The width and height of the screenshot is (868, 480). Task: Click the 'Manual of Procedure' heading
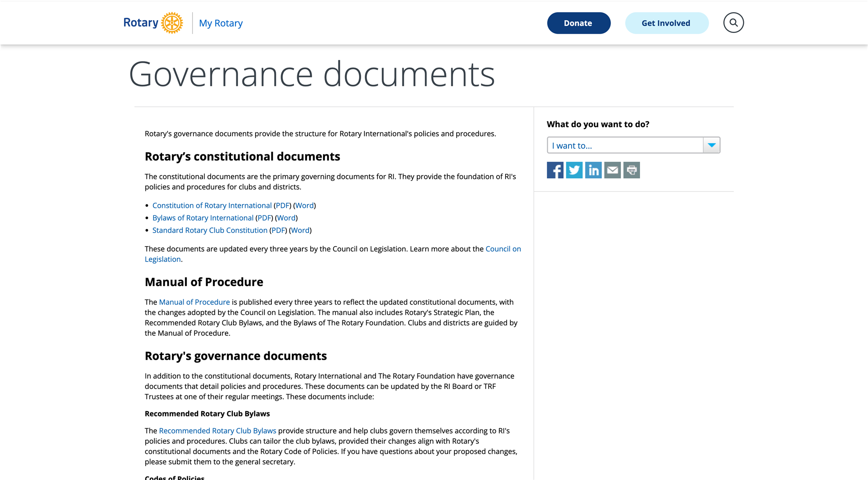(204, 282)
